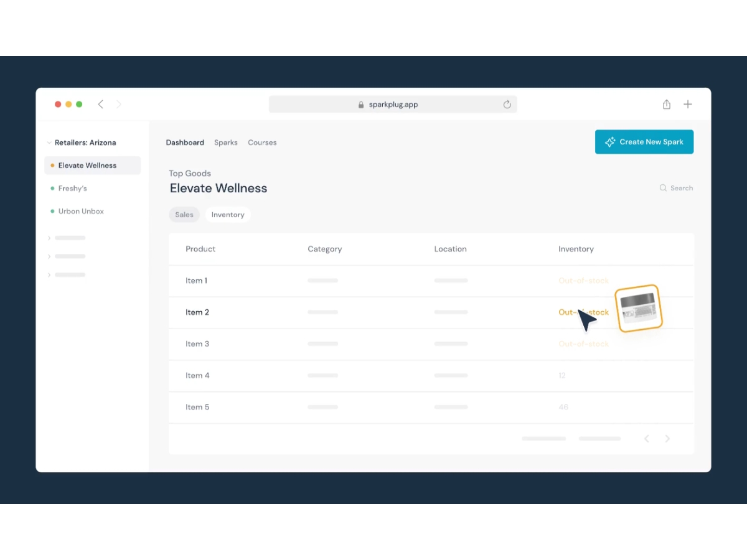
Task: Click the inventory count 12 for Item 4
Action: (x=562, y=376)
